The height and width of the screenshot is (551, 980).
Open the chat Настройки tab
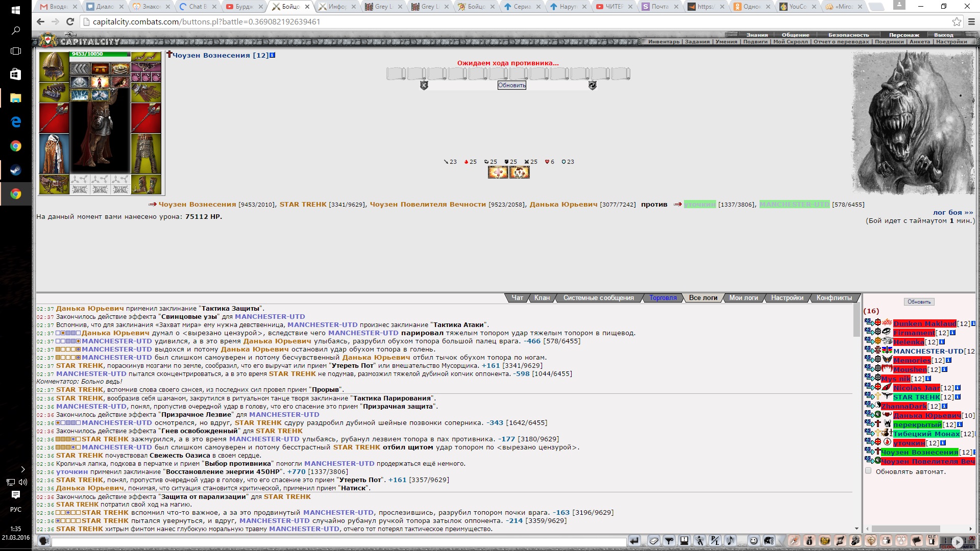tap(787, 298)
